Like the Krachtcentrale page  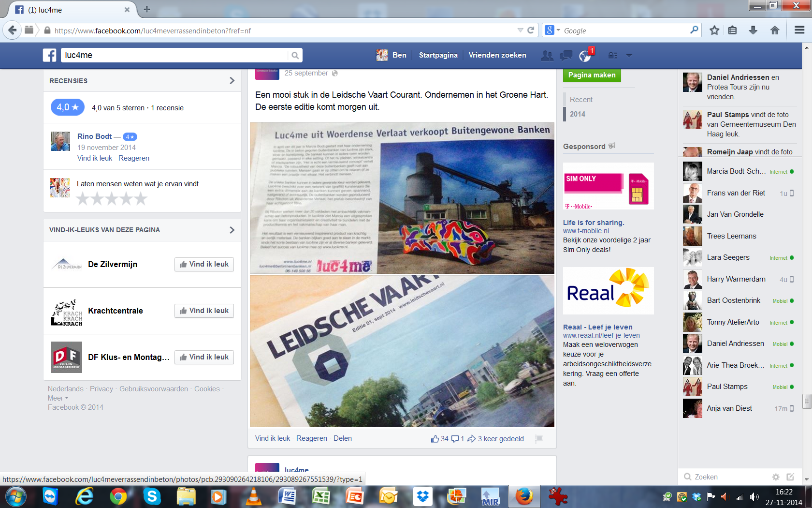click(204, 311)
